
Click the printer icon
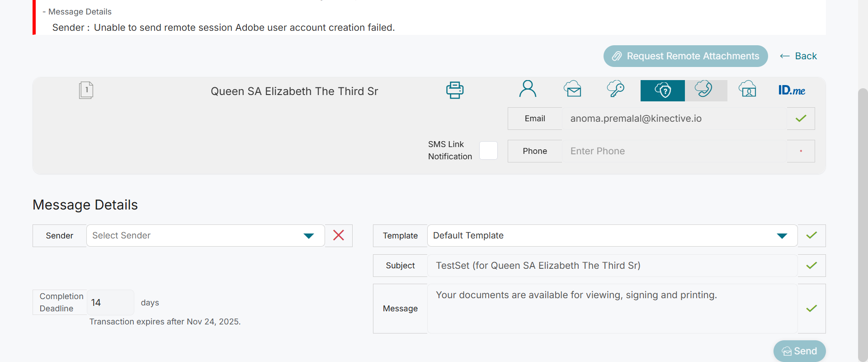(x=454, y=90)
